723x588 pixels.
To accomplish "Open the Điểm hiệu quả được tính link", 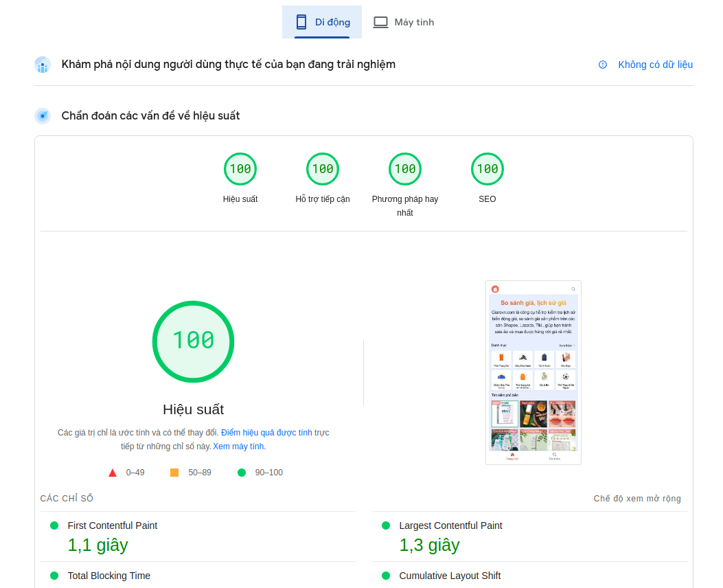I will (266, 433).
